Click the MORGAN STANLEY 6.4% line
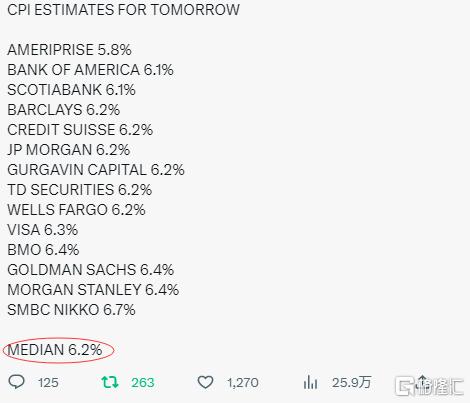The height and width of the screenshot is (403, 470). tap(93, 290)
